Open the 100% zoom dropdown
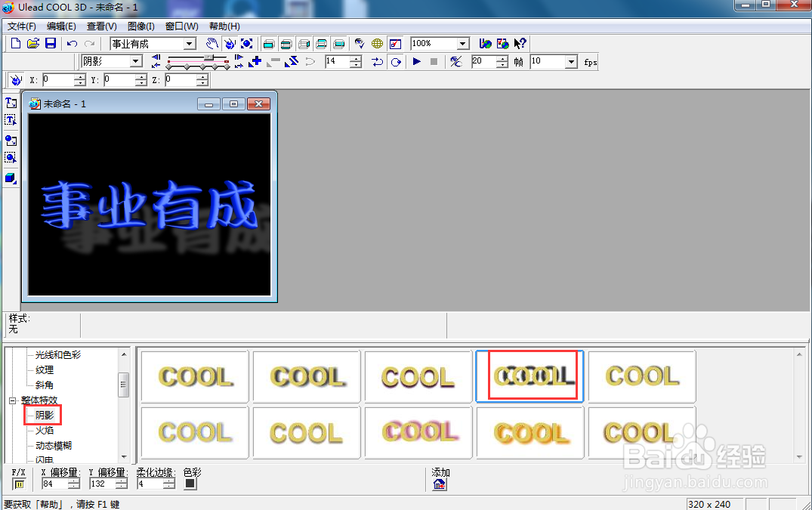This screenshot has width=812, height=510. (x=463, y=44)
